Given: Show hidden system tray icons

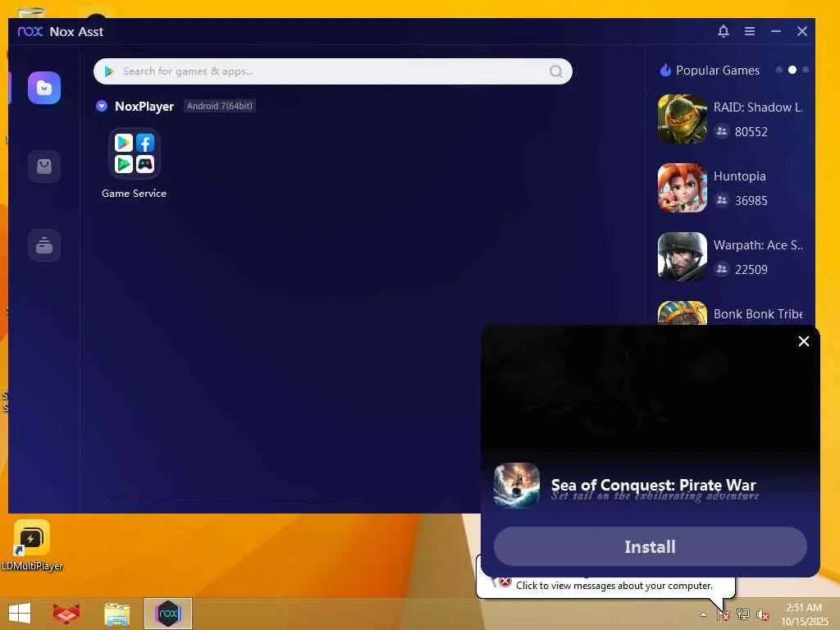Looking at the screenshot, I should coord(703,614).
